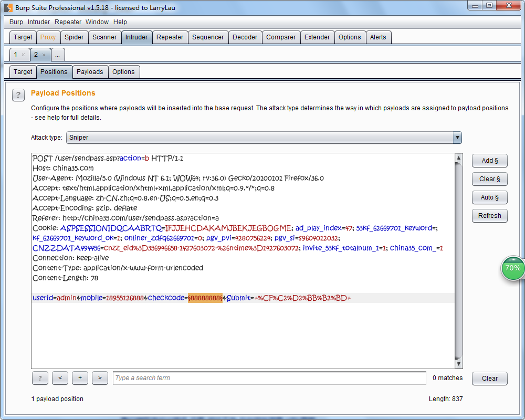Click the mobile=18955126888 parameter

(x=112, y=298)
